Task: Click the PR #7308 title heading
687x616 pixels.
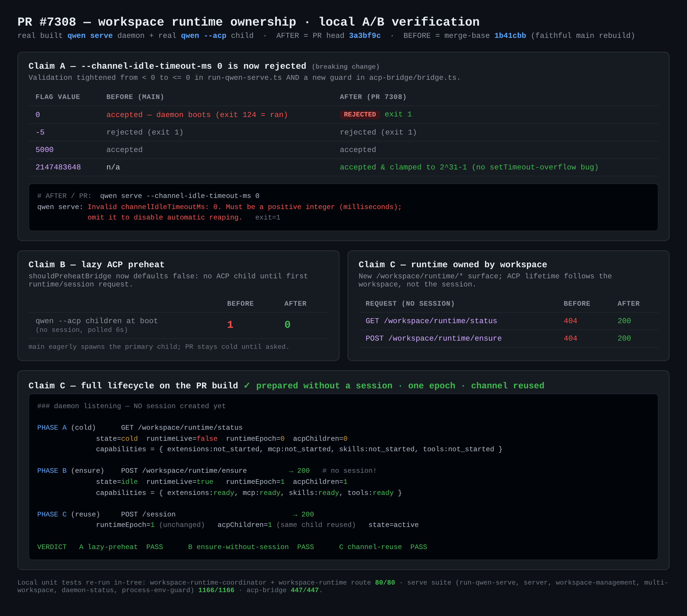Action: tap(248, 22)
